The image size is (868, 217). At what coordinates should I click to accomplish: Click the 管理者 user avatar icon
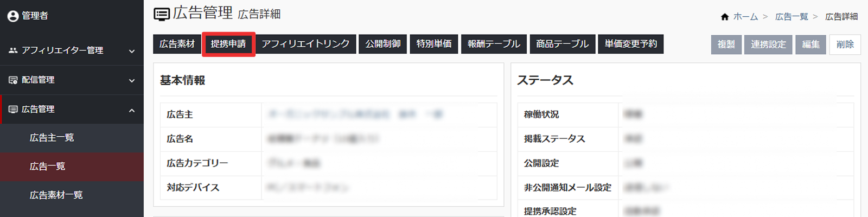13,16
